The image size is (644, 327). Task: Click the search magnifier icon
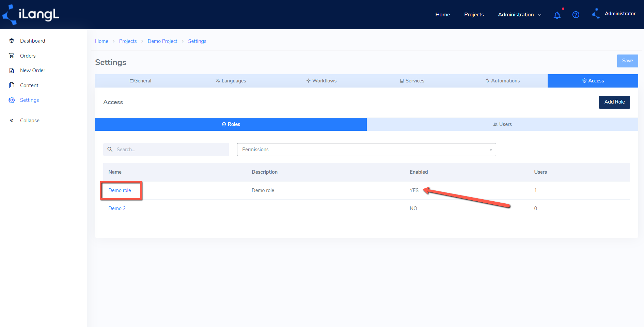pos(110,149)
